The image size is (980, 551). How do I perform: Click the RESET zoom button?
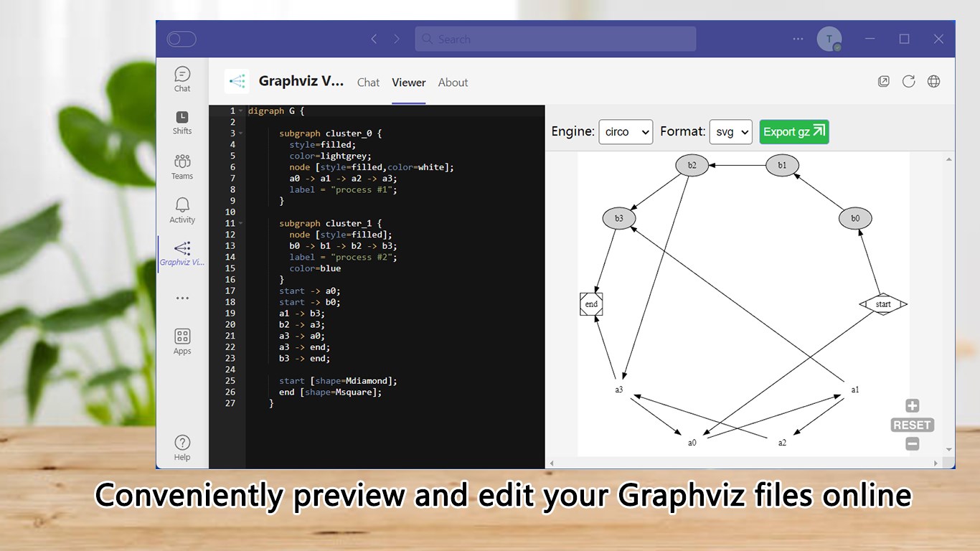pyautogui.click(x=912, y=425)
